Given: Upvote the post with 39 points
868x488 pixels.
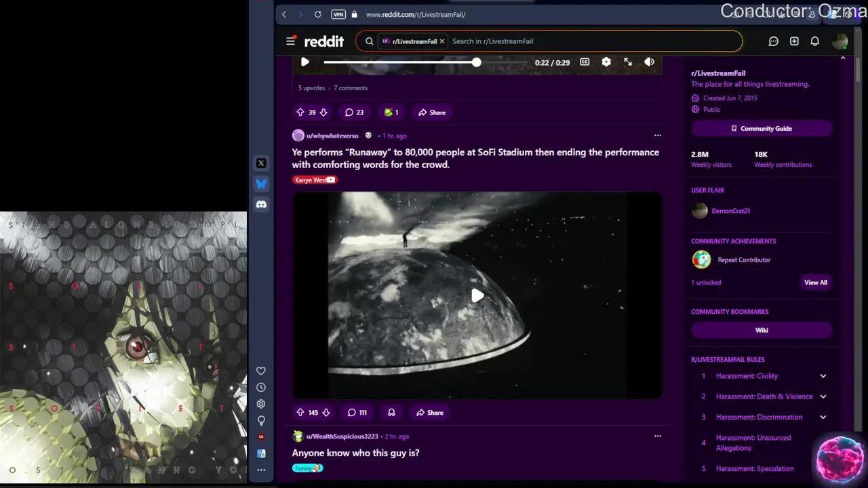Looking at the screenshot, I should pos(300,113).
